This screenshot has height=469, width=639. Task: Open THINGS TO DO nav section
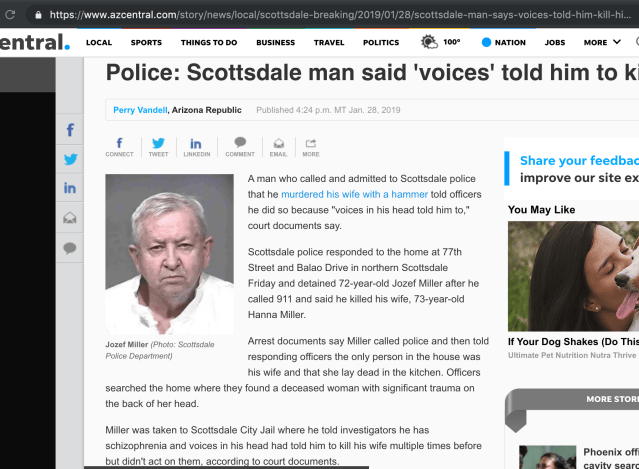(209, 42)
